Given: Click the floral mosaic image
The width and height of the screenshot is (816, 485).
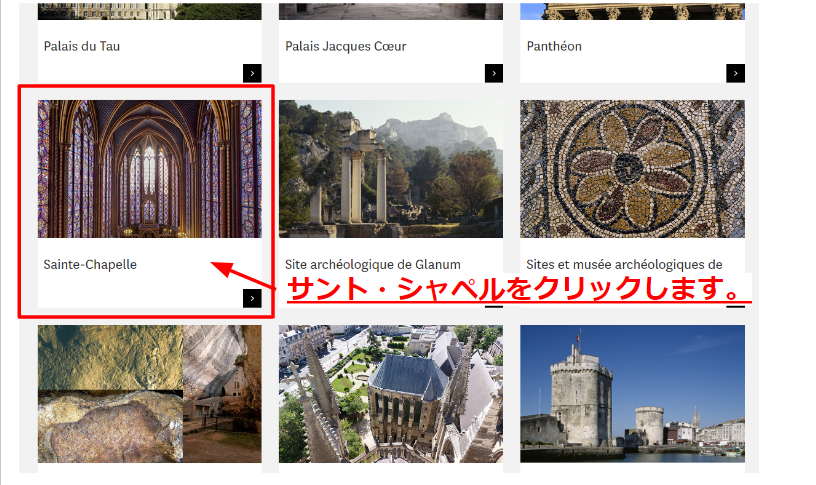Looking at the screenshot, I should (632, 168).
